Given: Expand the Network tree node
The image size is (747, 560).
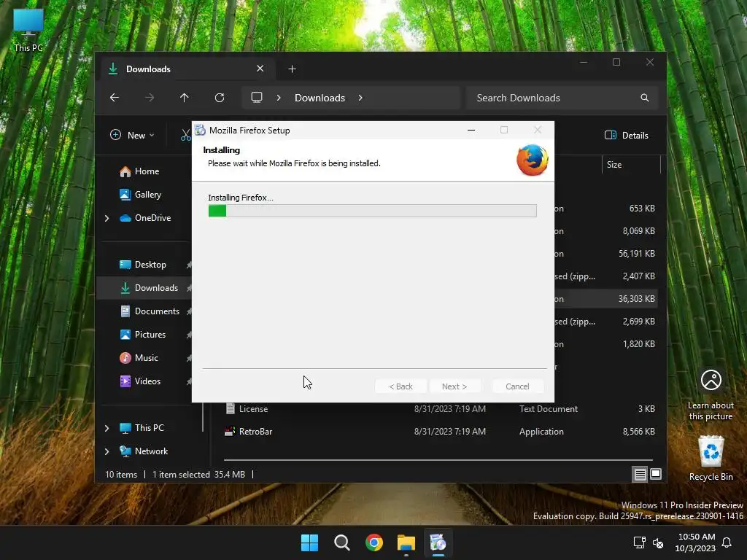Looking at the screenshot, I should [x=107, y=451].
